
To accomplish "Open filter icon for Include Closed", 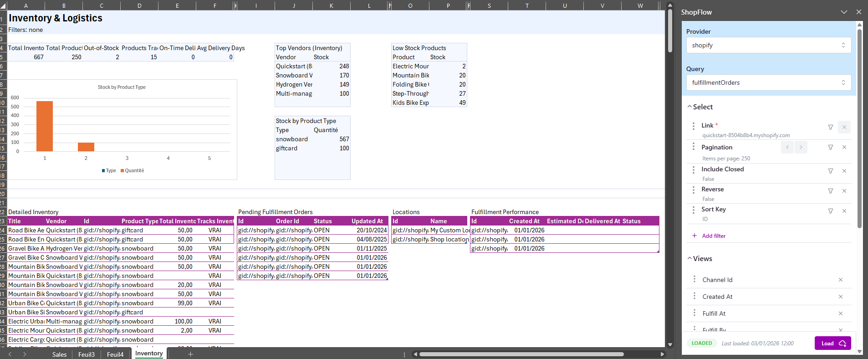I will coord(831,171).
